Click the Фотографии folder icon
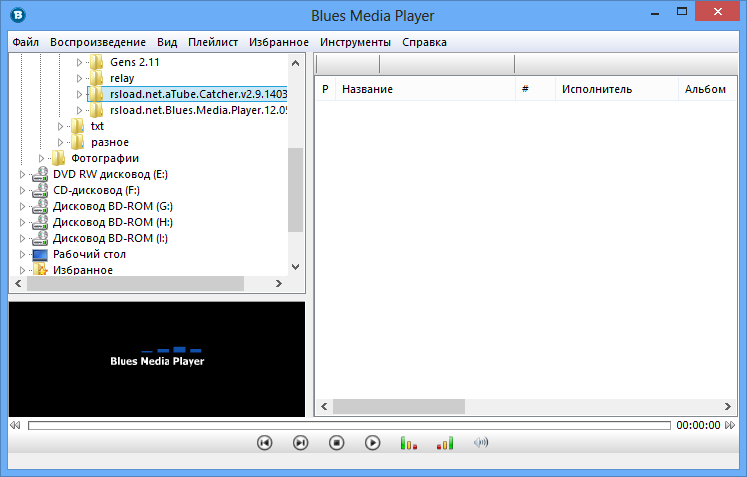747x477 pixels. click(x=58, y=158)
